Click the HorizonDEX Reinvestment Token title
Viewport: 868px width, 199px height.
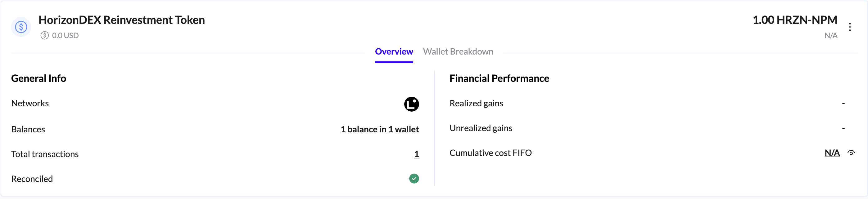pyautogui.click(x=121, y=20)
